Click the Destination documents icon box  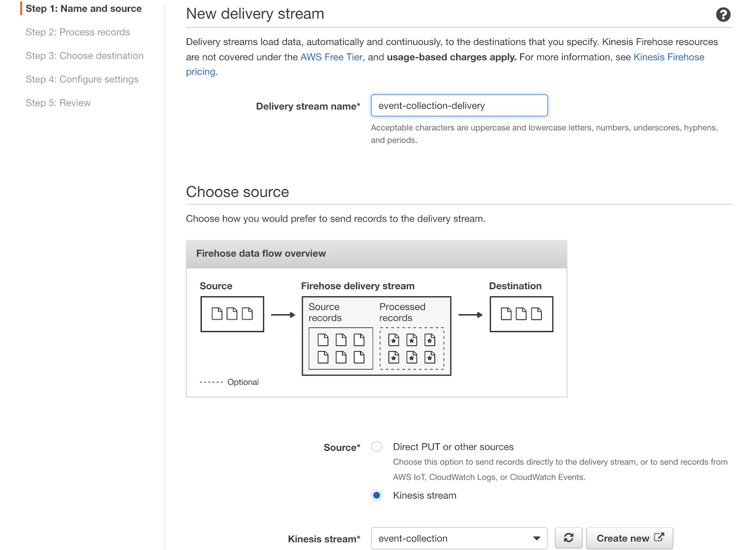[521, 314]
